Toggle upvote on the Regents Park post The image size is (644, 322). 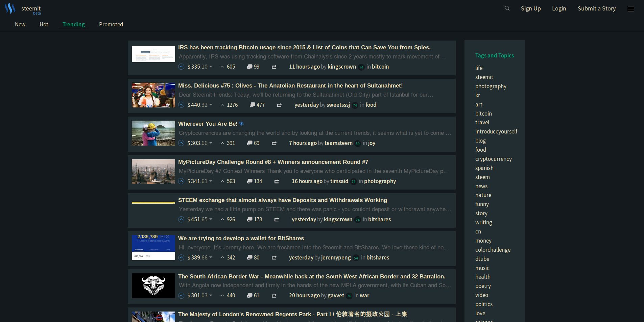(x=182, y=321)
